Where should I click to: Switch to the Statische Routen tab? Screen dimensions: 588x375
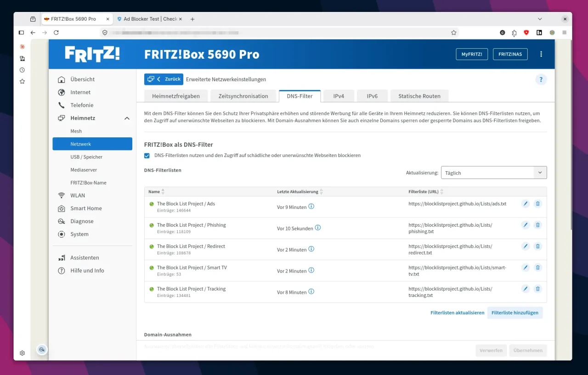click(419, 96)
